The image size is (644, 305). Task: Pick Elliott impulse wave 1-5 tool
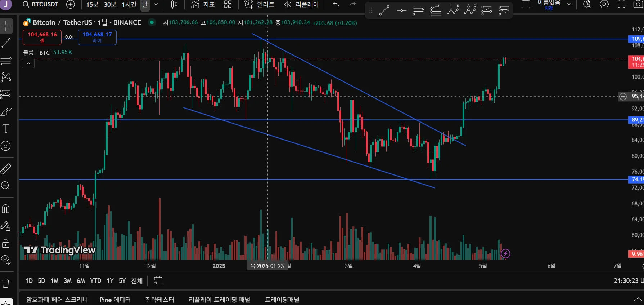(x=453, y=10)
